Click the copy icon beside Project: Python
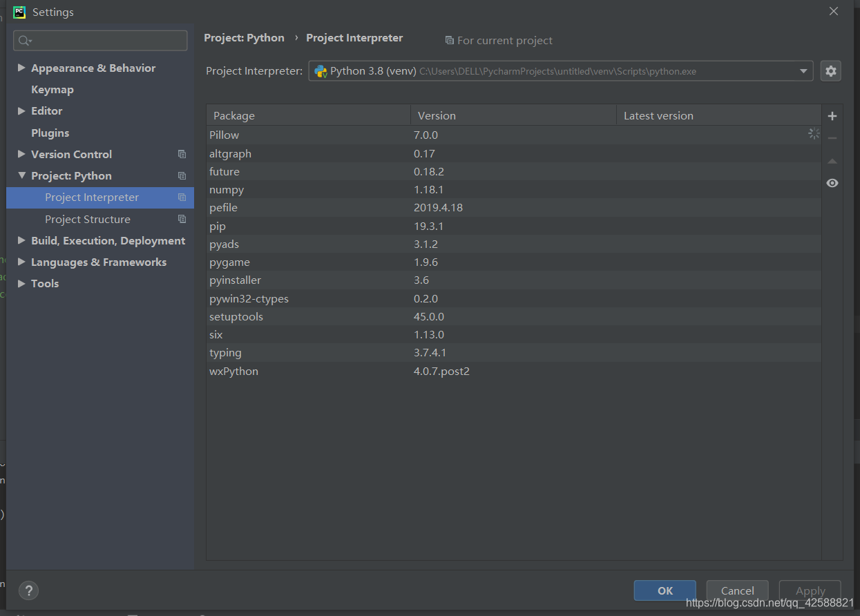 click(x=182, y=175)
